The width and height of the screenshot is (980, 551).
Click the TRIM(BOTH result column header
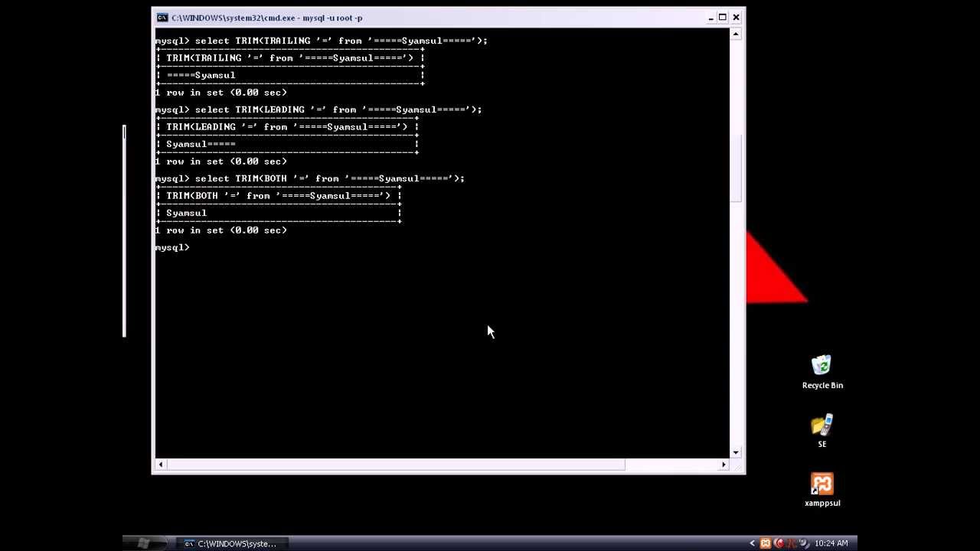coord(278,196)
